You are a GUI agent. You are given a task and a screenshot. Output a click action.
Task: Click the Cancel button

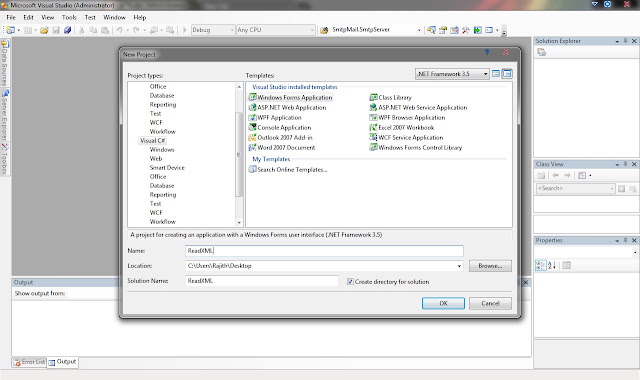click(x=490, y=303)
